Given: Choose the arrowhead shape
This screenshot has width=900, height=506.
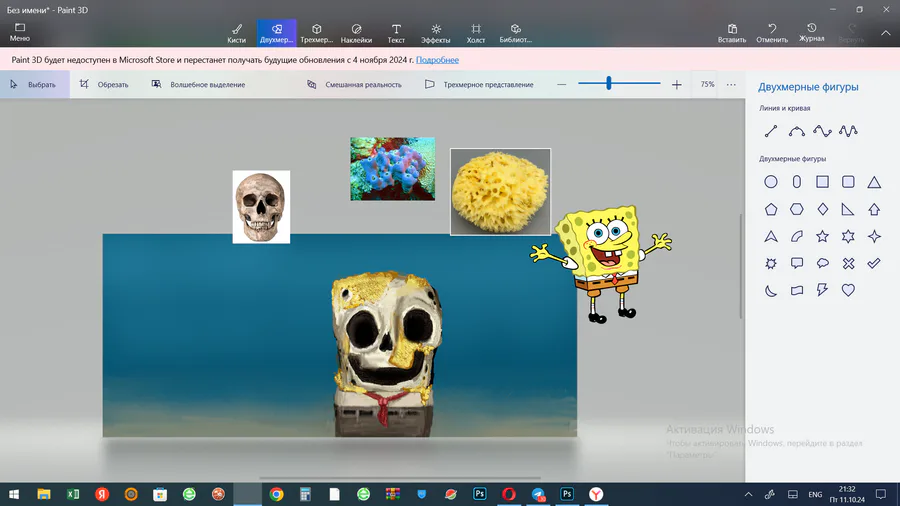Looking at the screenshot, I should (x=771, y=236).
